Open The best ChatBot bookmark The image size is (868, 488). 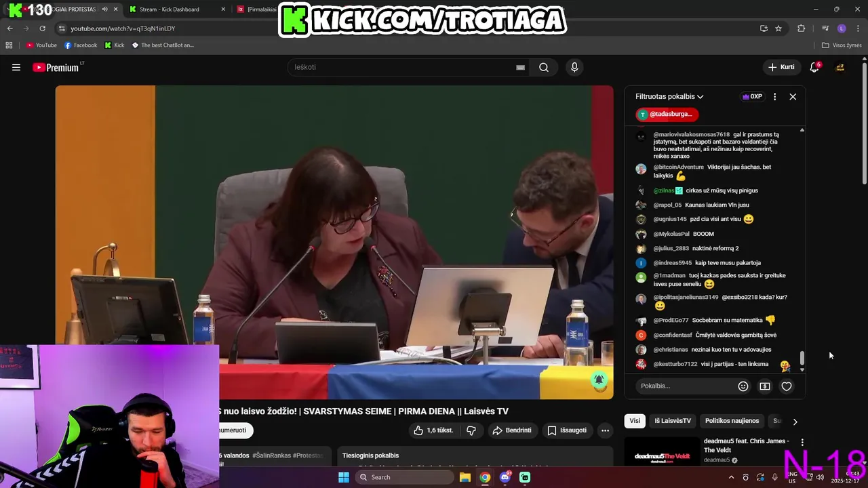(x=163, y=45)
